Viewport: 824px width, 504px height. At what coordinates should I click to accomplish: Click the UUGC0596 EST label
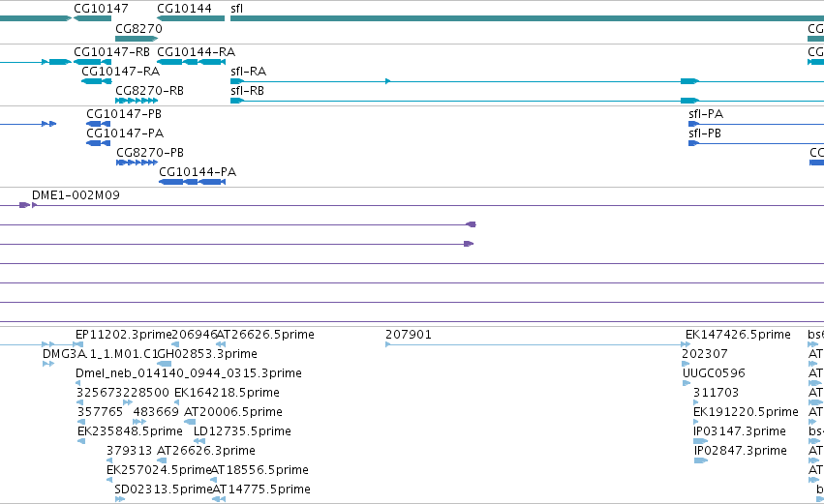pyautogui.click(x=714, y=373)
